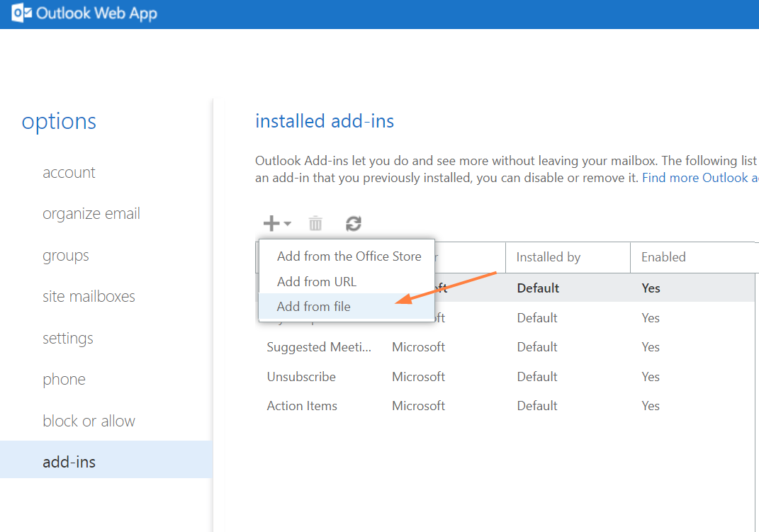Follow the Find more Outlook add-ins link
The height and width of the screenshot is (532, 759).
(x=700, y=178)
